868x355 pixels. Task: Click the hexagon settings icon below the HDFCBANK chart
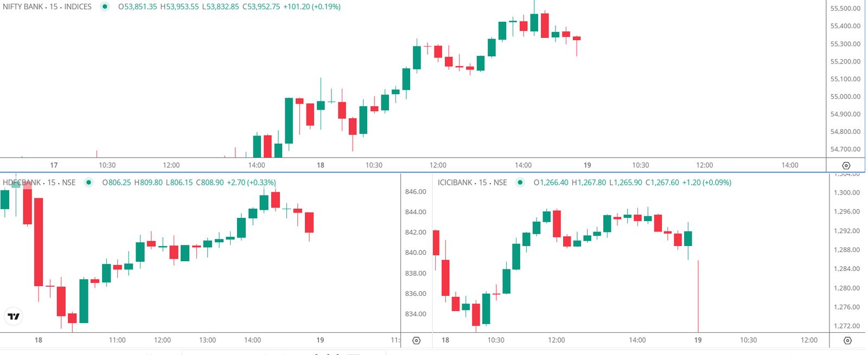pyautogui.click(x=417, y=340)
